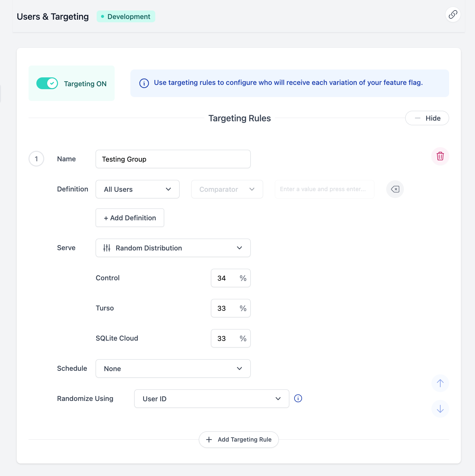Click the Add Definition button

130,218
